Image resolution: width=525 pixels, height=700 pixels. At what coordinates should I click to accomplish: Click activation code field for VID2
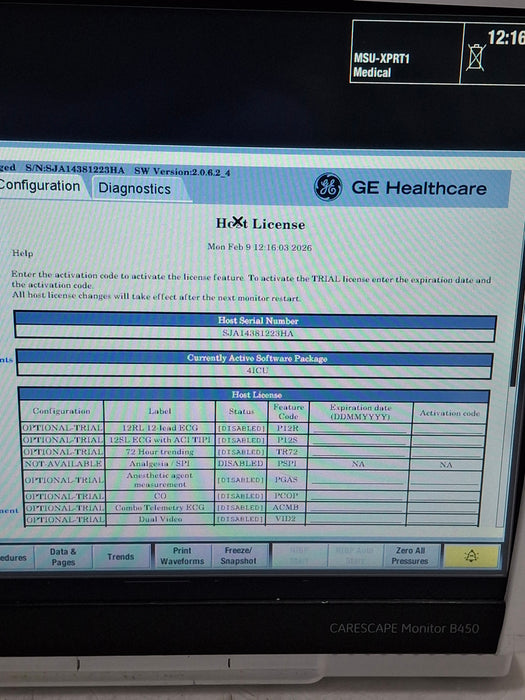tap(442, 520)
